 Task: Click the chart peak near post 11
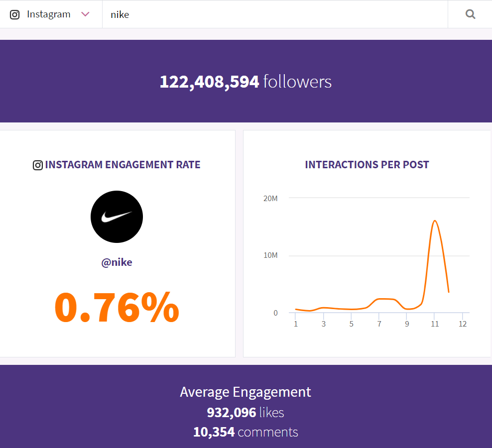coord(435,221)
